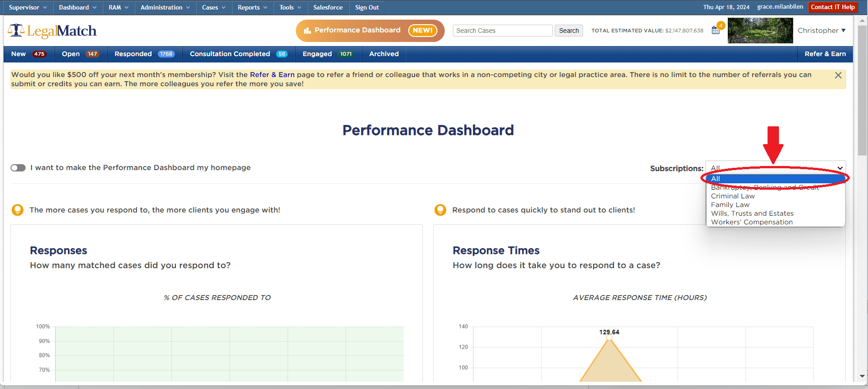
Task: Toggle Performance Dashboard as homepage switch
Action: coord(18,168)
